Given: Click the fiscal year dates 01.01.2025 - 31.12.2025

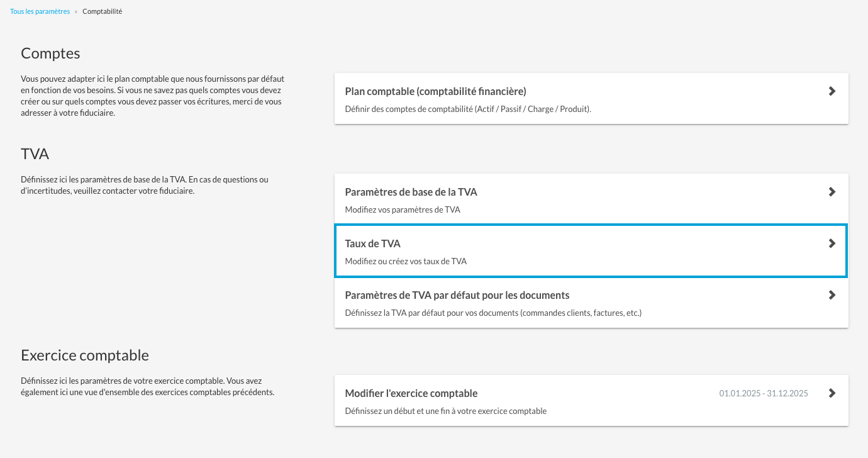Looking at the screenshot, I should [x=764, y=393].
